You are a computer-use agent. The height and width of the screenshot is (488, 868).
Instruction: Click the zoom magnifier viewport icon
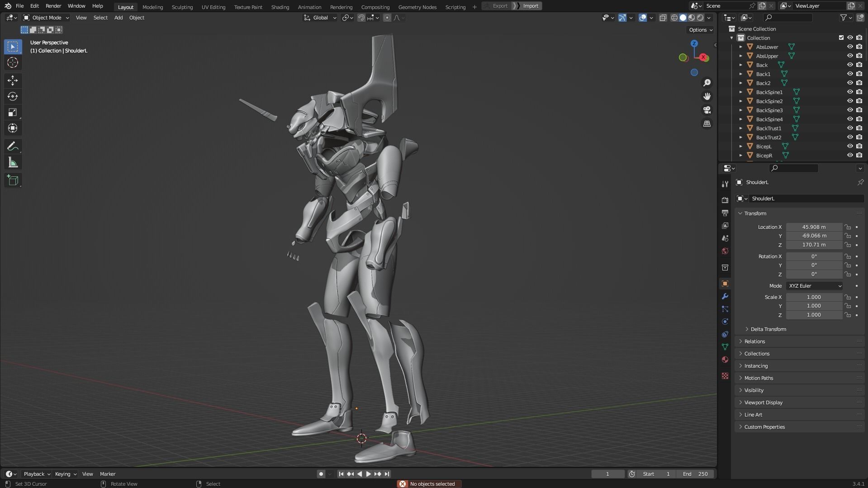click(x=707, y=83)
